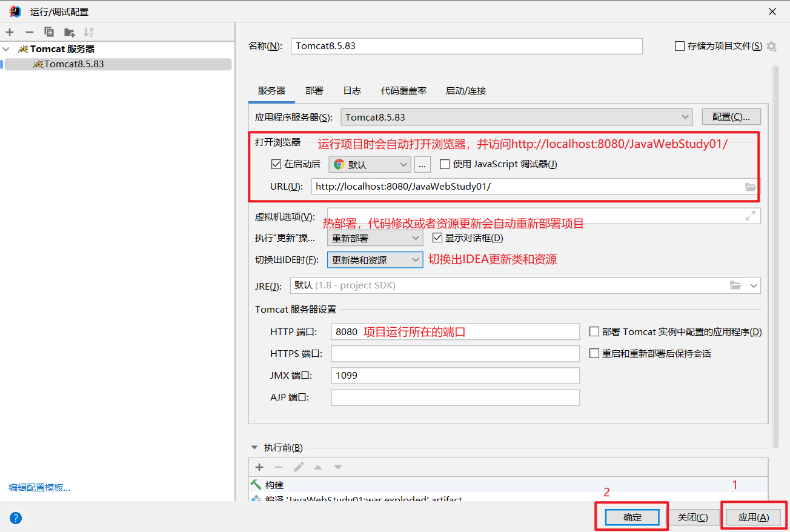Screen dimensions: 790x532
Task: Copy the selected configuration
Action: coord(49,32)
